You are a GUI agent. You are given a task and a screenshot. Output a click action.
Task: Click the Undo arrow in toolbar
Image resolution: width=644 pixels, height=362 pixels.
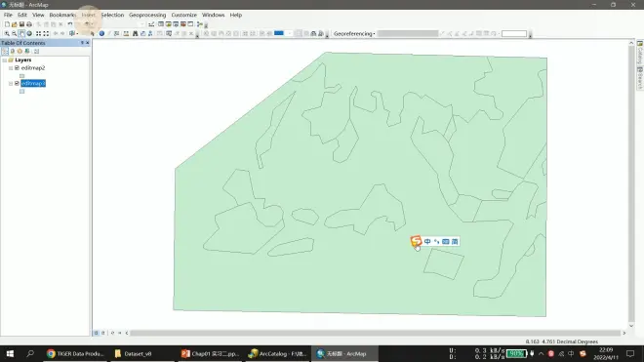[x=70, y=24]
